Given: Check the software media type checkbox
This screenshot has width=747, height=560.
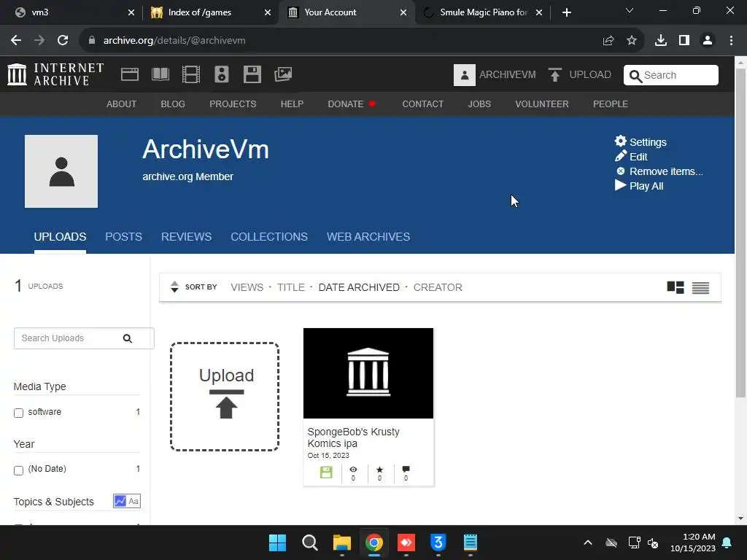Looking at the screenshot, I should coord(18,413).
